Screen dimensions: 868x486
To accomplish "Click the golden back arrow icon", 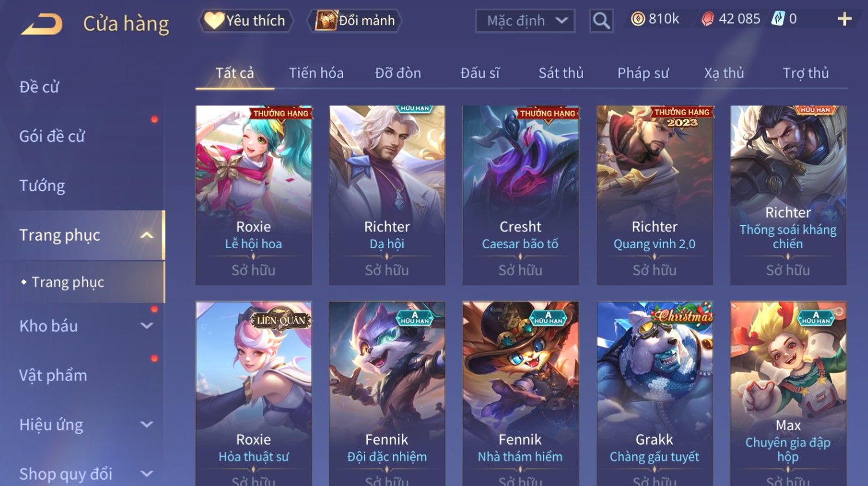I will pyautogui.click(x=42, y=24).
